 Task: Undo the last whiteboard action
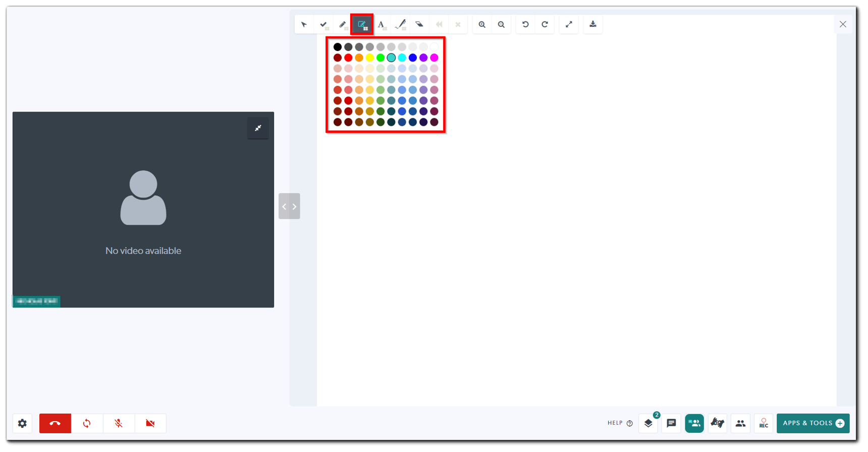525,24
